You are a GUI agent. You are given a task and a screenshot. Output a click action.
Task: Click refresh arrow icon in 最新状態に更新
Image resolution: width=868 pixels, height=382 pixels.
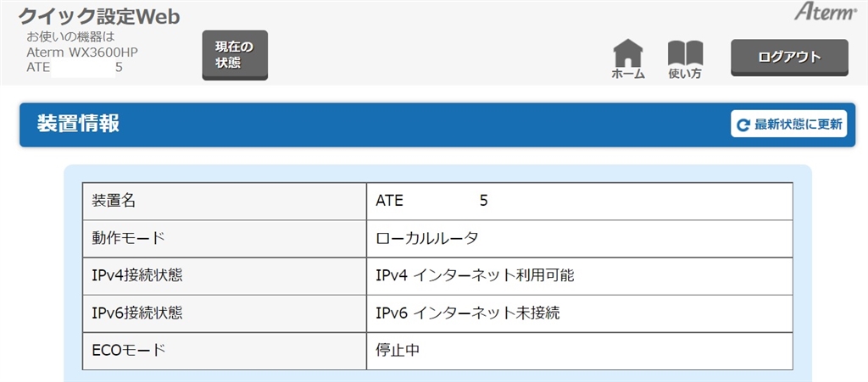pos(743,125)
